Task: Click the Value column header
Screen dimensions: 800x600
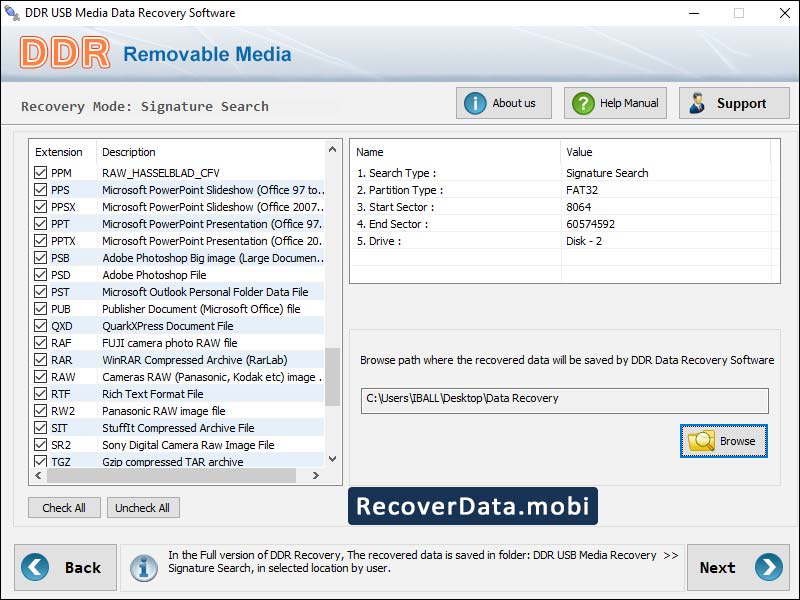Action: (x=579, y=152)
